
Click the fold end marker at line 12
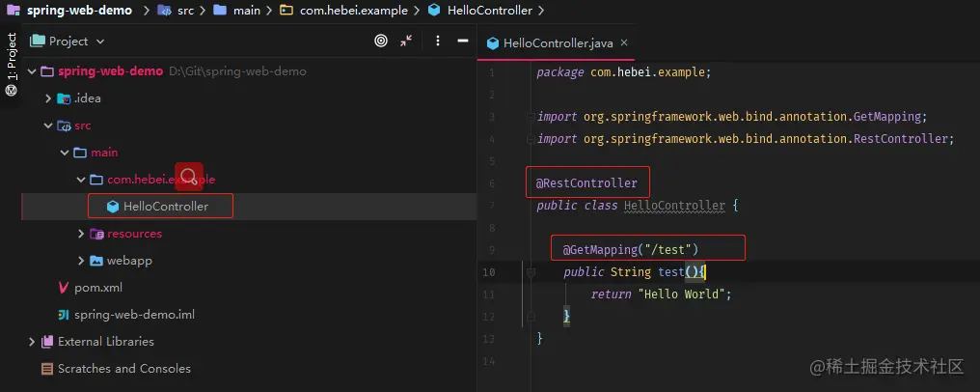pyautogui.click(x=531, y=317)
